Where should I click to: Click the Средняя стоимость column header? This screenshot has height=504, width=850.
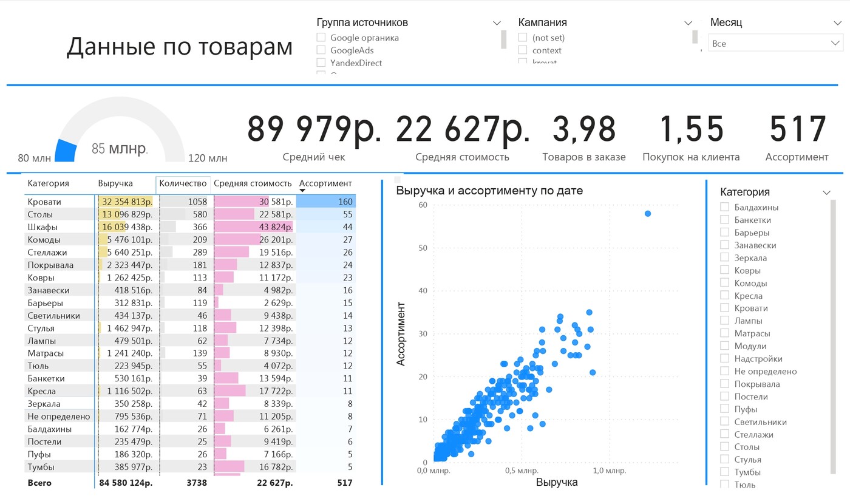(253, 183)
